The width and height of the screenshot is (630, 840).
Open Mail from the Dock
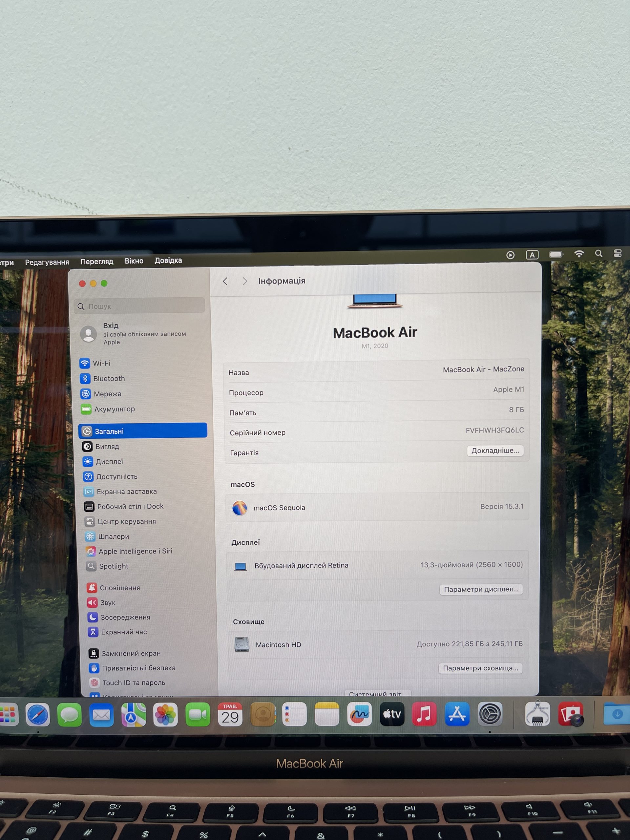pyautogui.click(x=101, y=715)
